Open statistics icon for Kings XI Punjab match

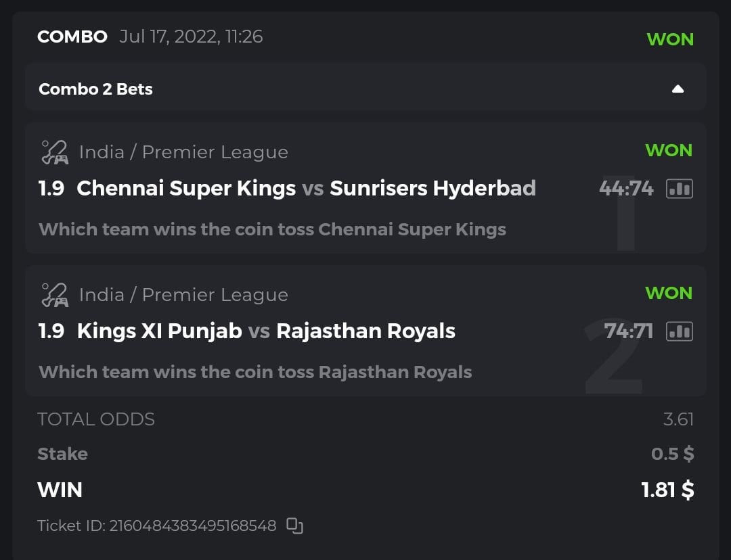coord(679,331)
